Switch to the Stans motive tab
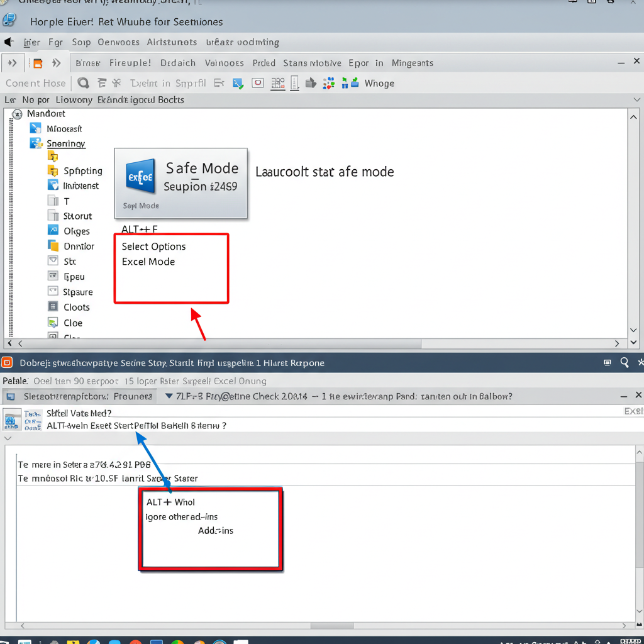 coord(312,63)
